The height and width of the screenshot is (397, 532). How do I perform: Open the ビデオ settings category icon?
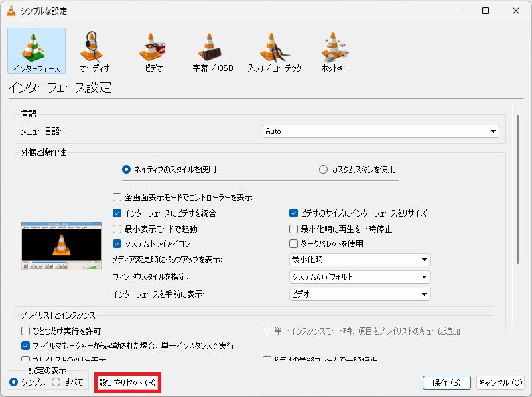point(153,50)
